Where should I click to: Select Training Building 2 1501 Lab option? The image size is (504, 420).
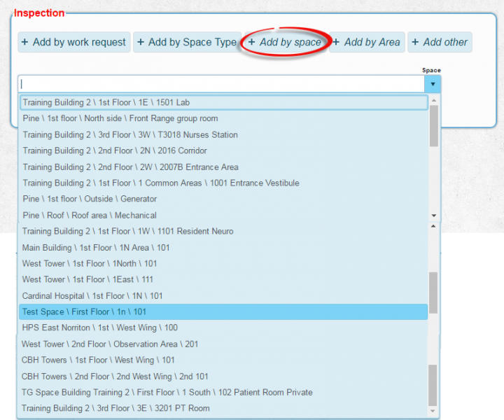pos(223,102)
